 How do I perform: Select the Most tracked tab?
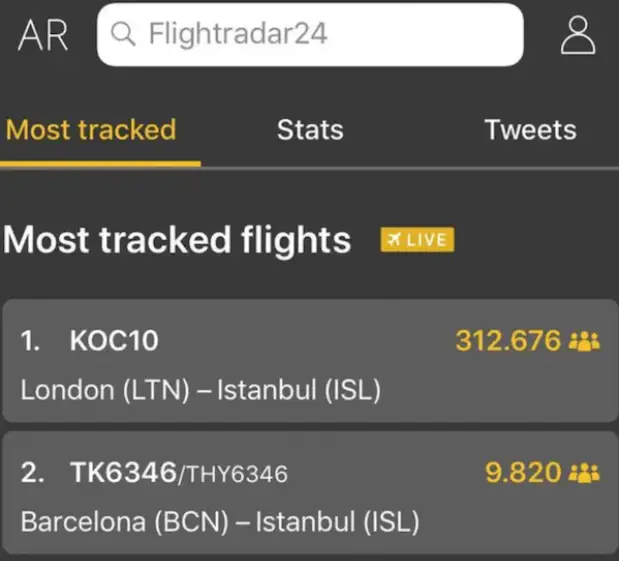point(91,130)
